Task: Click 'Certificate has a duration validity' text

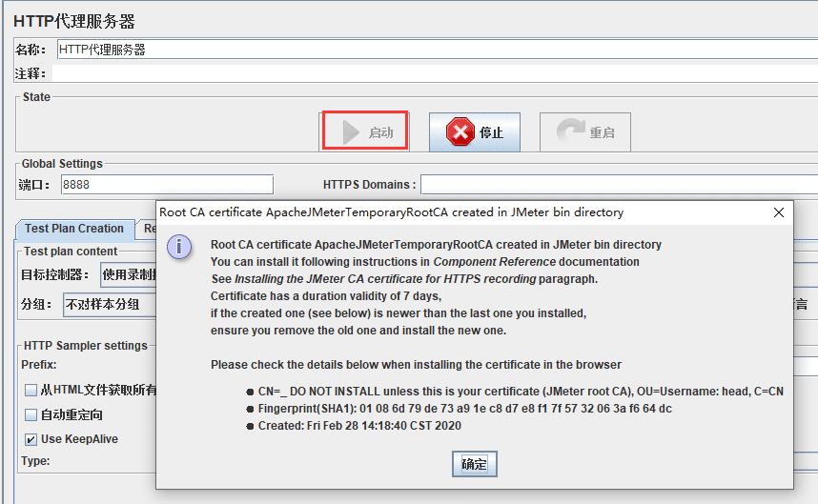Action: 326,296
